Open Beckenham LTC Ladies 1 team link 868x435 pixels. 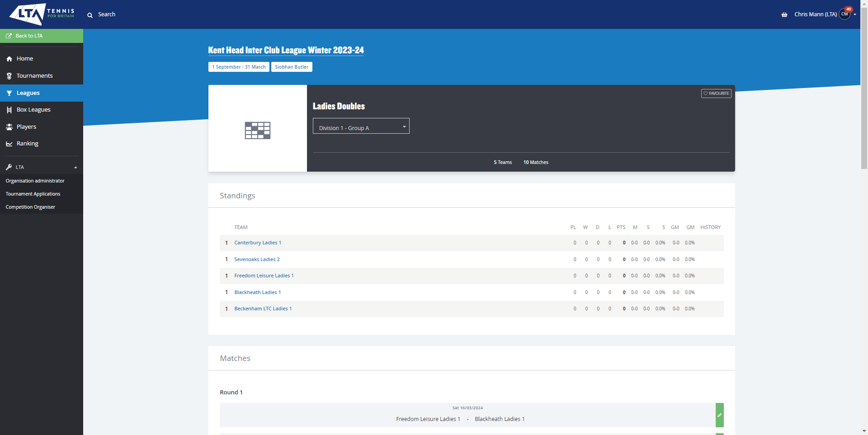263,309
